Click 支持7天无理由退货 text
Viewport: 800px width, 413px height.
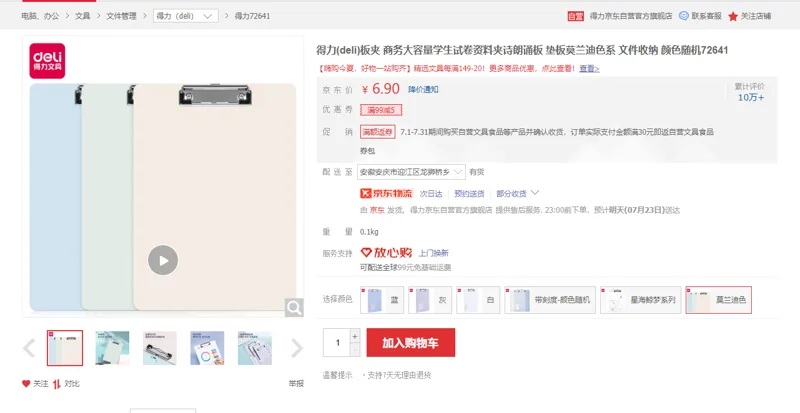tap(399, 375)
